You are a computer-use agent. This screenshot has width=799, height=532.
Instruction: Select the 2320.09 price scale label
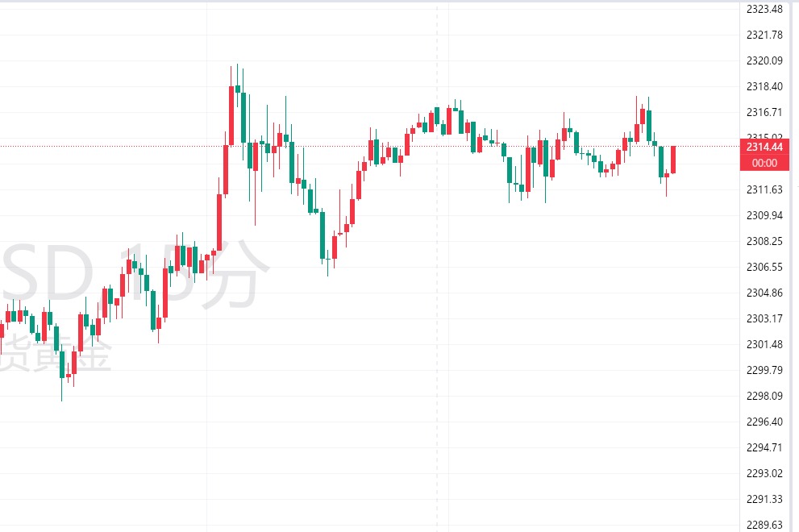(764, 60)
